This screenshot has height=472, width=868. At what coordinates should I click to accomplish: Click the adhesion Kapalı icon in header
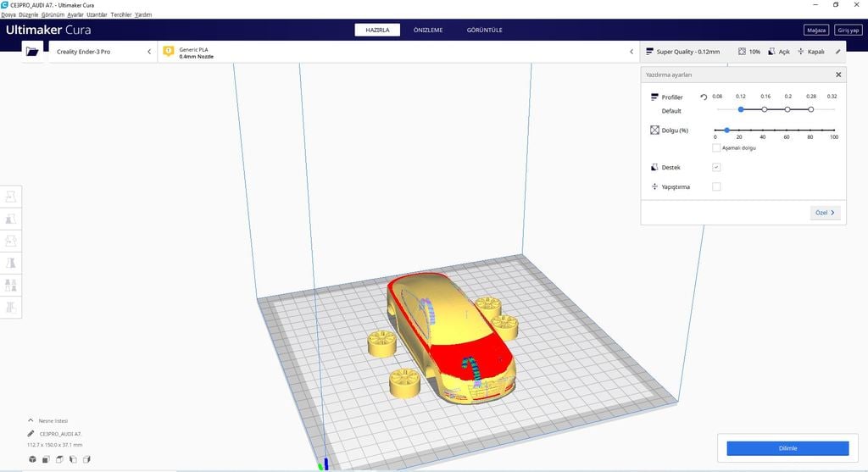point(801,52)
